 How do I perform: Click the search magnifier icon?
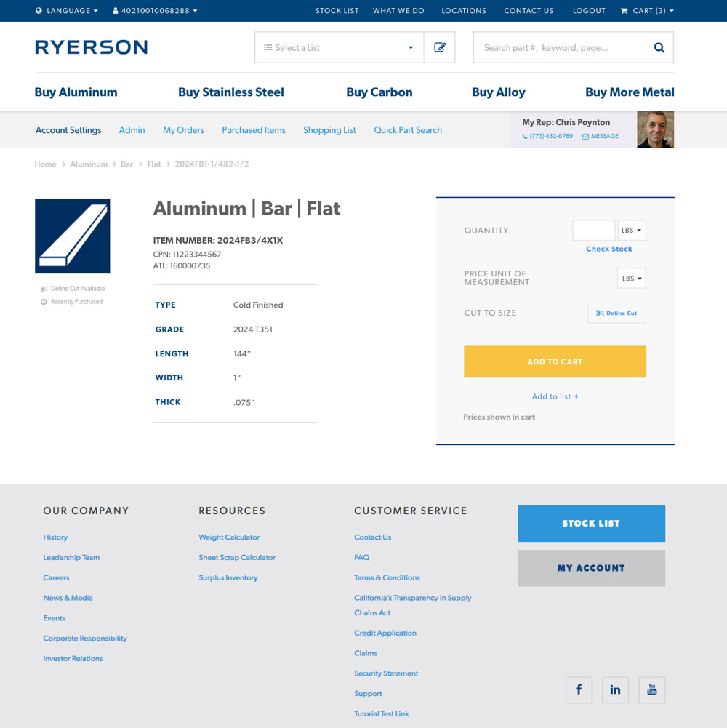tap(659, 47)
